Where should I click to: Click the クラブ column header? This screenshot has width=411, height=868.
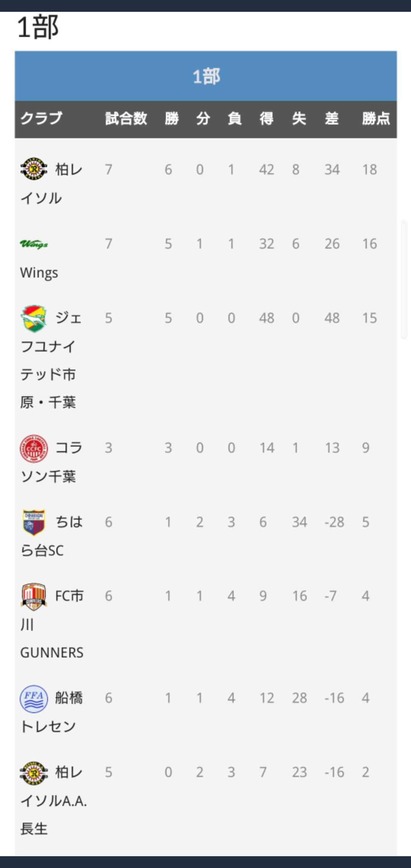coord(41,119)
